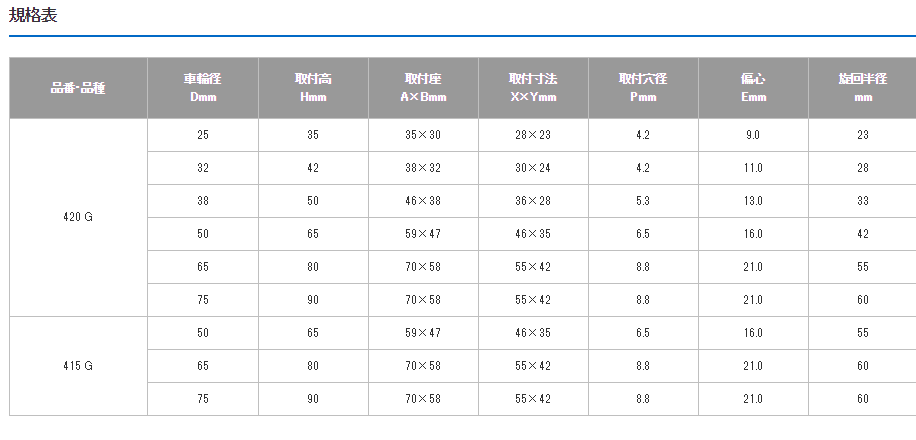Click the 品番・品種 column header

78,88
